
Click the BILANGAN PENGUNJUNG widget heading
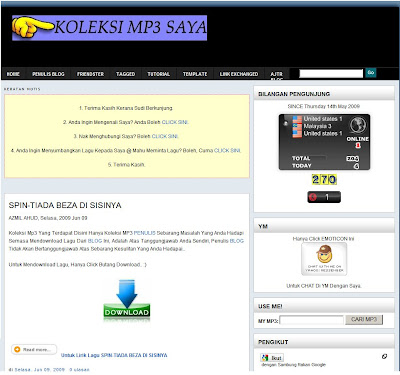294,94
